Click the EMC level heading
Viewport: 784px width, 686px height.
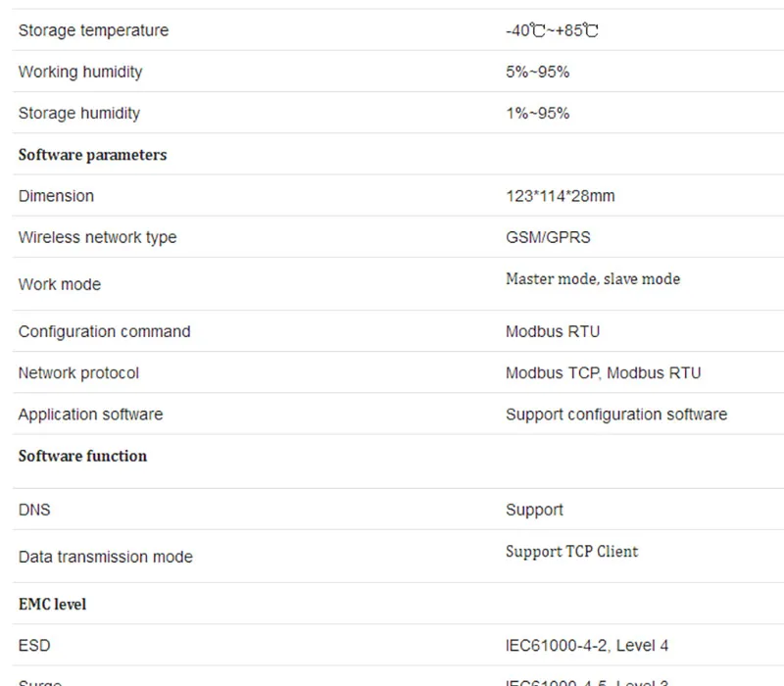point(53,605)
